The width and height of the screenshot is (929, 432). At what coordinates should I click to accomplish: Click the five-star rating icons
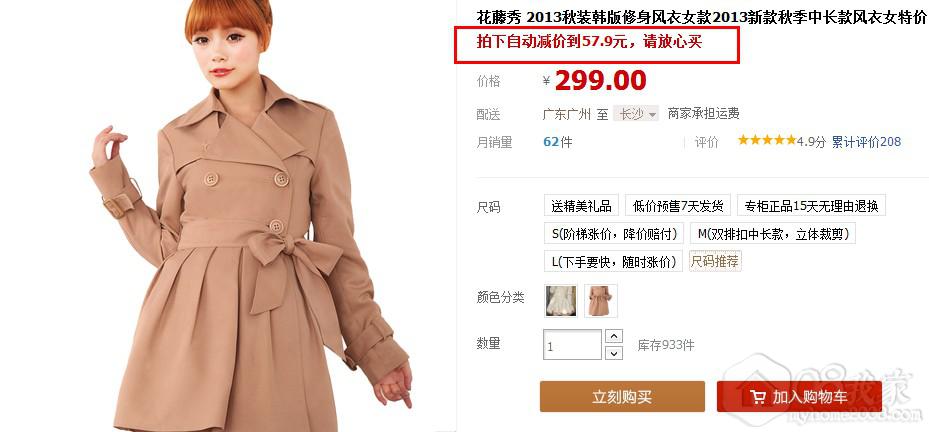(x=767, y=140)
